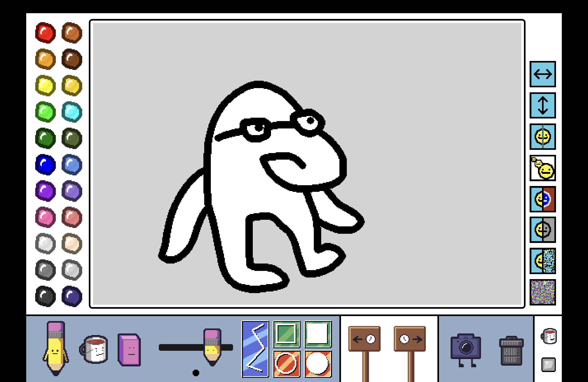Select the filled white rectangle shape
This screenshot has height=382, width=588.
click(x=318, y=334)
